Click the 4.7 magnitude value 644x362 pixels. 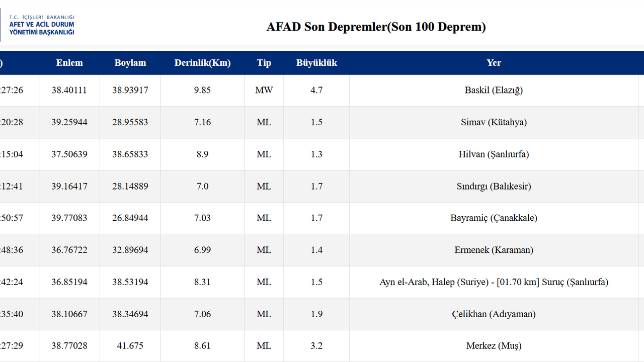(x=316, y=90)
